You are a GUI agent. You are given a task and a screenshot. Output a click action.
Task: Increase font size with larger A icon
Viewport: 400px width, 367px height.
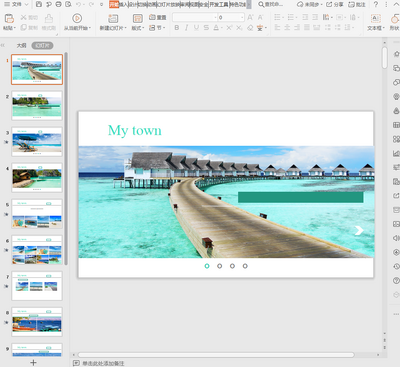pyautogui.click(x=251, y=17)
